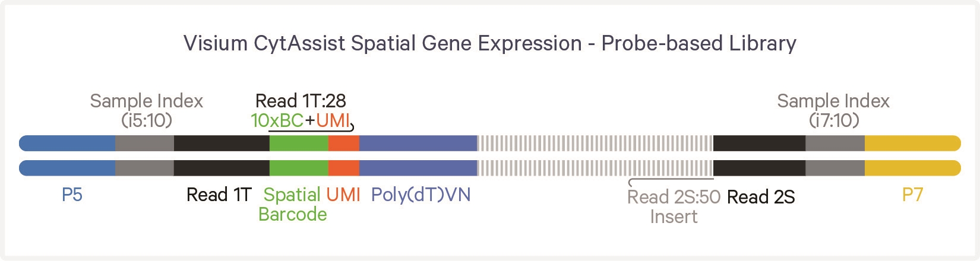Screen dimensions: 980x261
Task: Click the Poly(dT)VN label
Action: click(421, 195)
